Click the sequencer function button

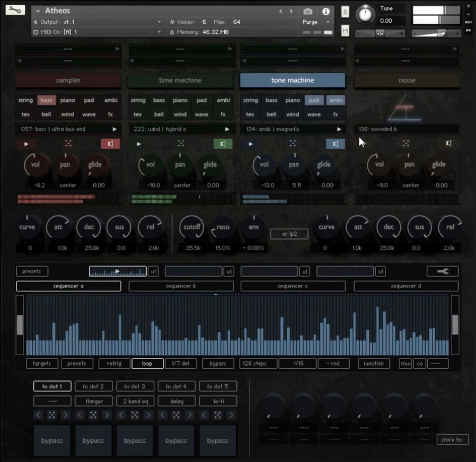point(374,363)
